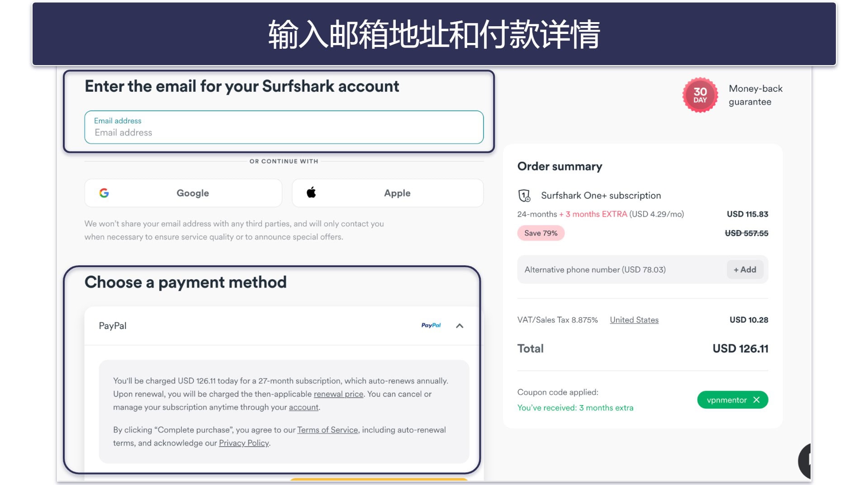Open the Terms of Service link
The image size is (868, 485).
327,430
